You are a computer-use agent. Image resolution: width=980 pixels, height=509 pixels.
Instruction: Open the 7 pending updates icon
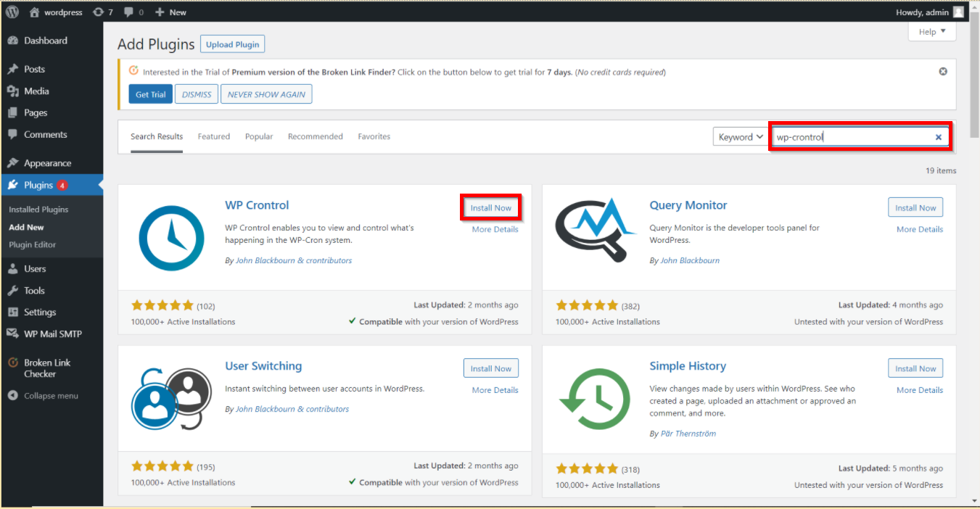tap(103, 12)
